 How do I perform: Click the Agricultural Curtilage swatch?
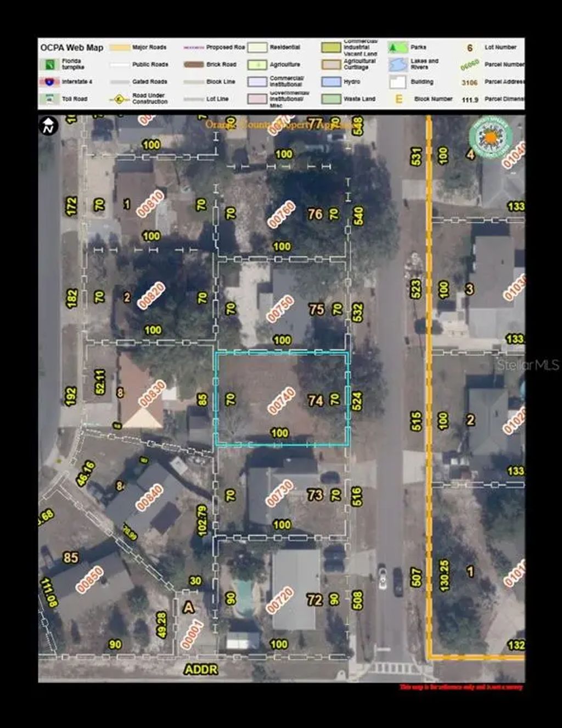point(331,65)
